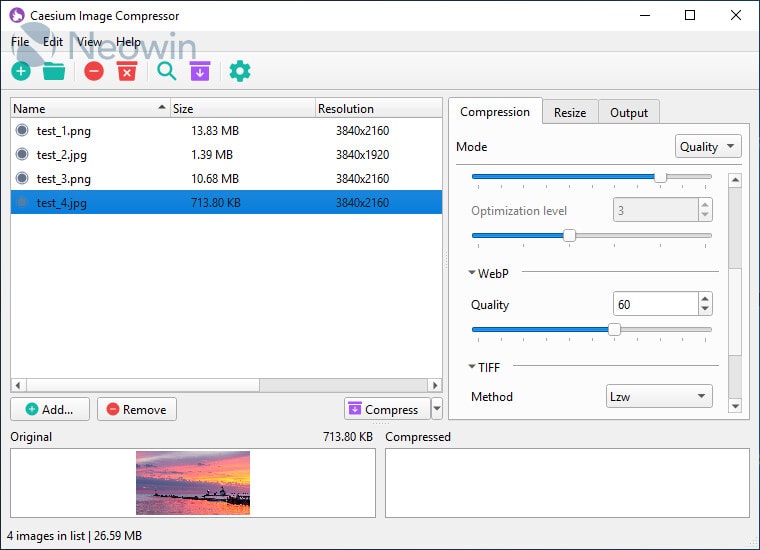Select the test_2.jpg row
Image resolution: width=760 pixels, height=550 pixels.
(226, 155)
